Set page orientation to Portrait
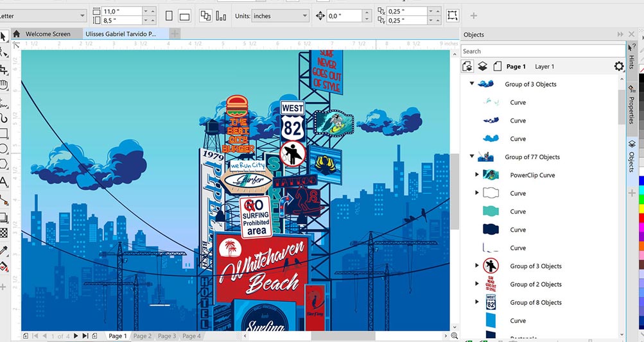The width and height of the screenshot is (644, 342). click(169, 15)
